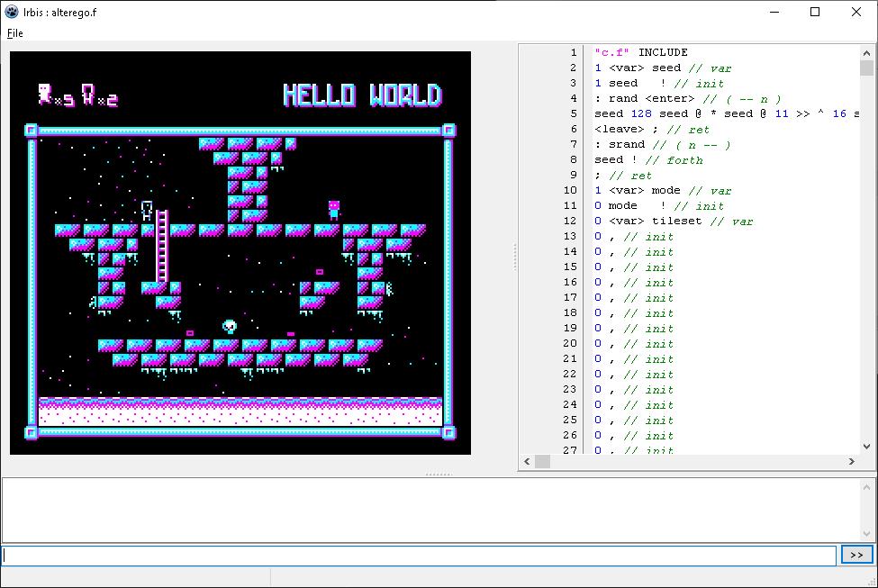Click the white outlined alter ego figure
This screenshot has width=878, height=588.
coord(147,211)
